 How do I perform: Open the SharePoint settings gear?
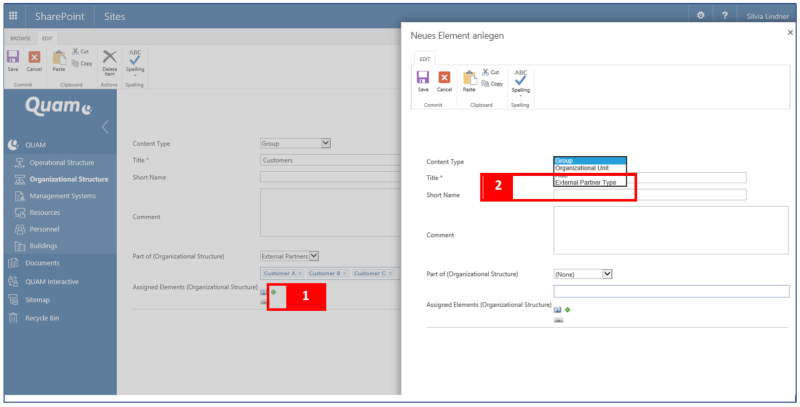pos(700,16)
